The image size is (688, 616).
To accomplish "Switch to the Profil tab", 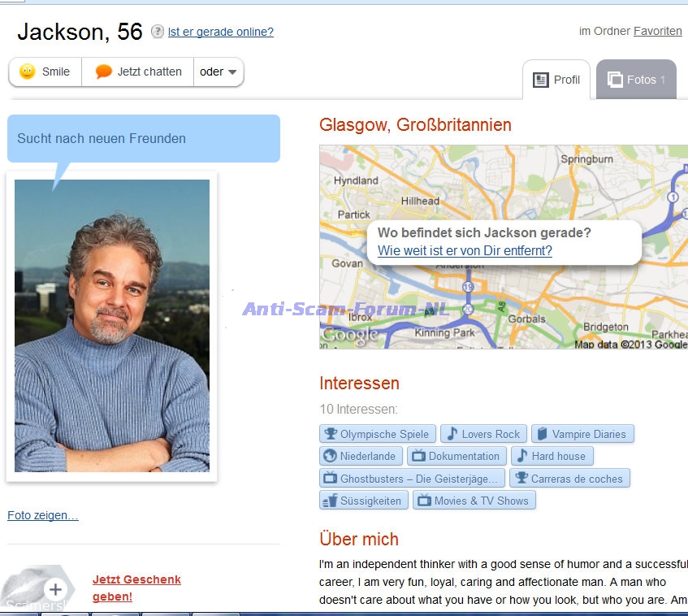I will [556, 80].
